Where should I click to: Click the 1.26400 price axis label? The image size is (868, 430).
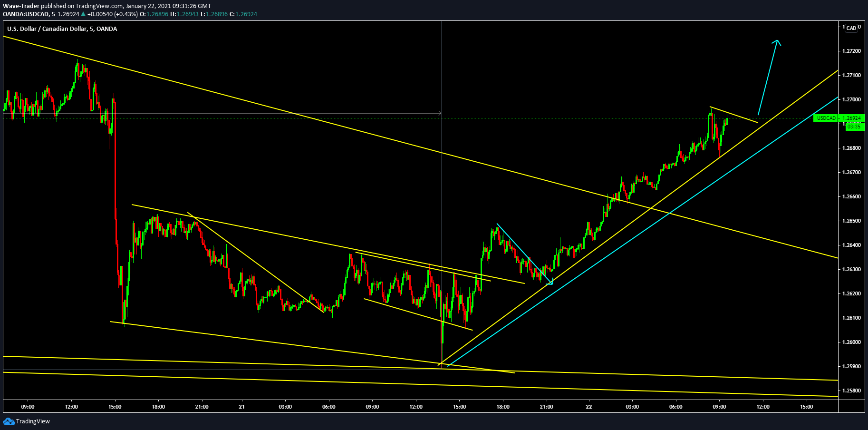(x=851, y=245)
